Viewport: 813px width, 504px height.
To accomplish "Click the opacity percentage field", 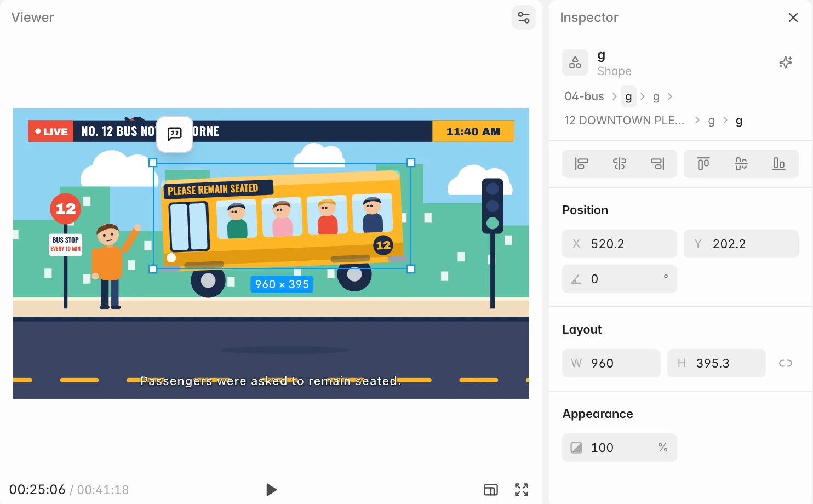I will (620, 448).
